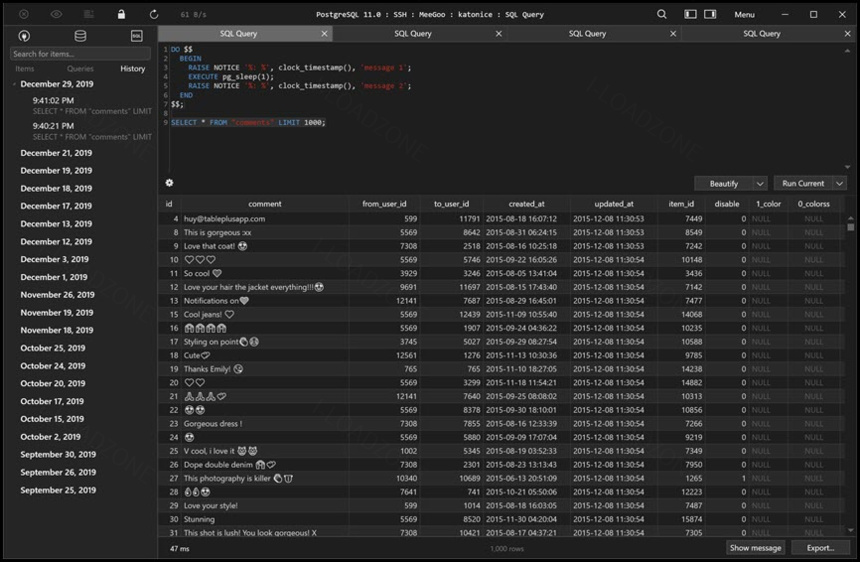Switch to the Items tab in the sidebar
The height and width of the screenshot is (562, 860).
coord(25,69)
